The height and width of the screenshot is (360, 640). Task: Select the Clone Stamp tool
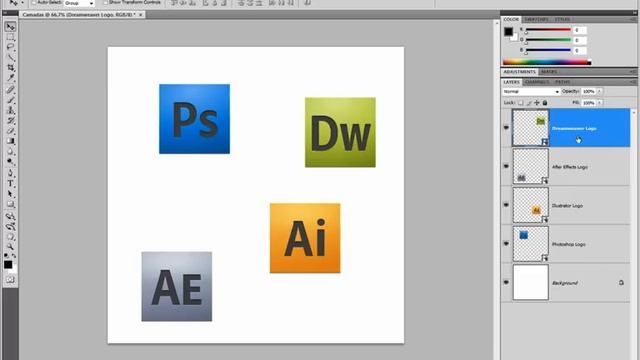click(10, 110)
